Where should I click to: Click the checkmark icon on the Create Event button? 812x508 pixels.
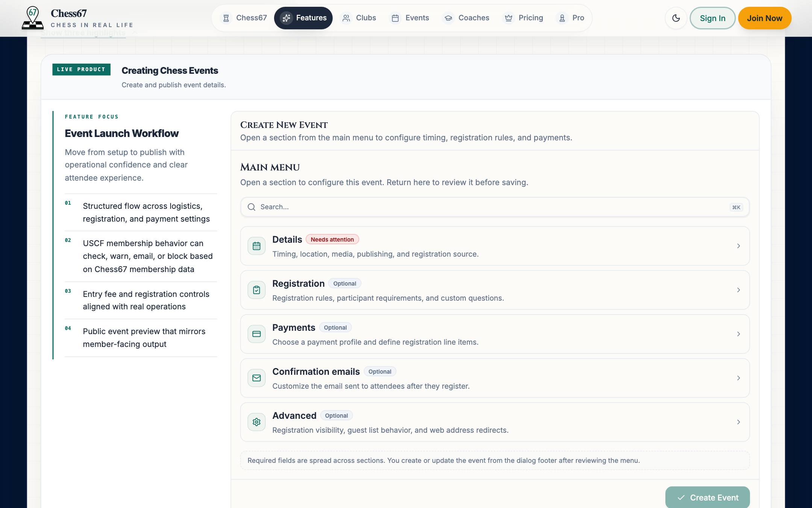click(681, 497)
